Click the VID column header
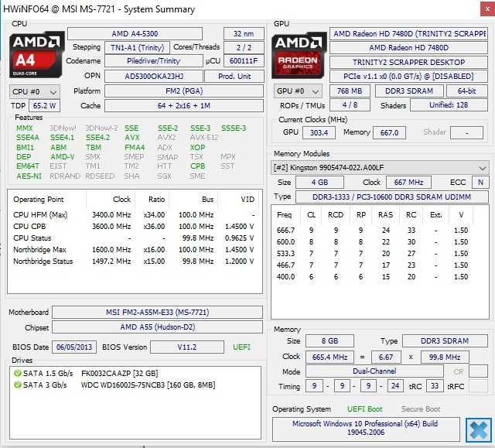The height and width of the screenshot is (448, 495). click(x=247, y=200)
